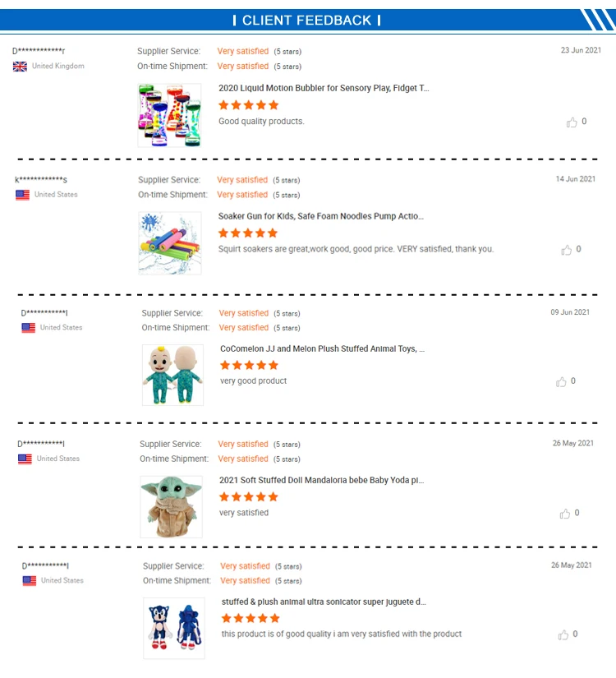Open the Soaker Gun product image

point(169,242)
